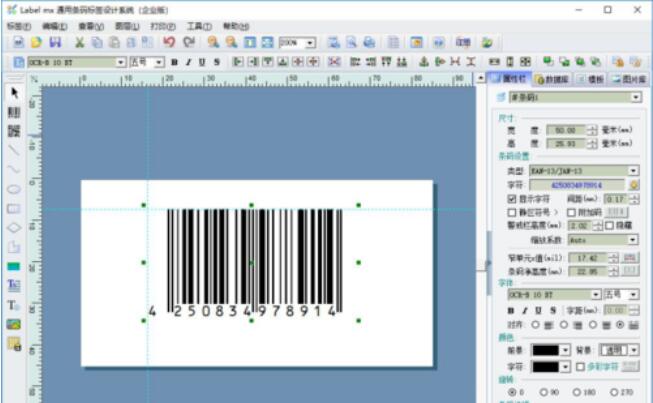Click the bring to front green icon

[548, 62]
